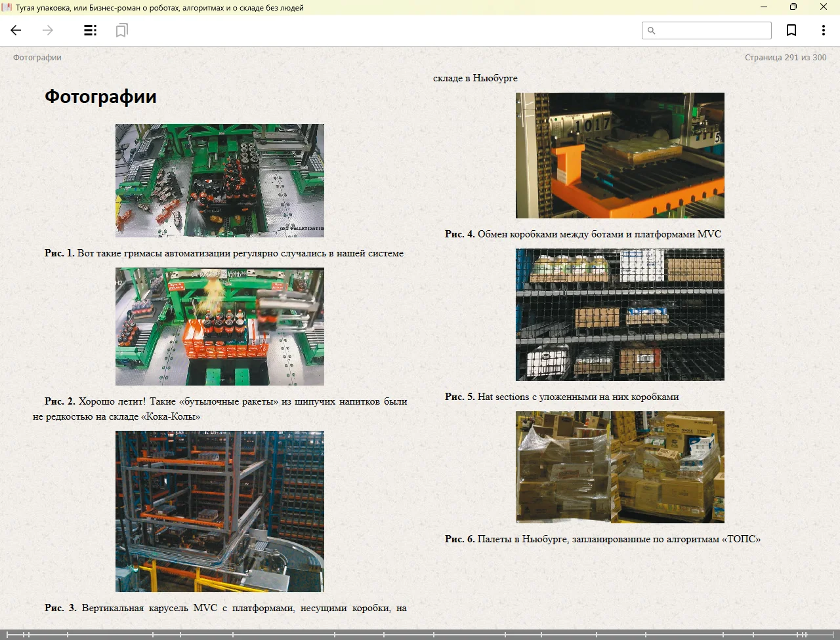Click the forward navigation arrow
The image size is (840, 640).
pos(48,30)
